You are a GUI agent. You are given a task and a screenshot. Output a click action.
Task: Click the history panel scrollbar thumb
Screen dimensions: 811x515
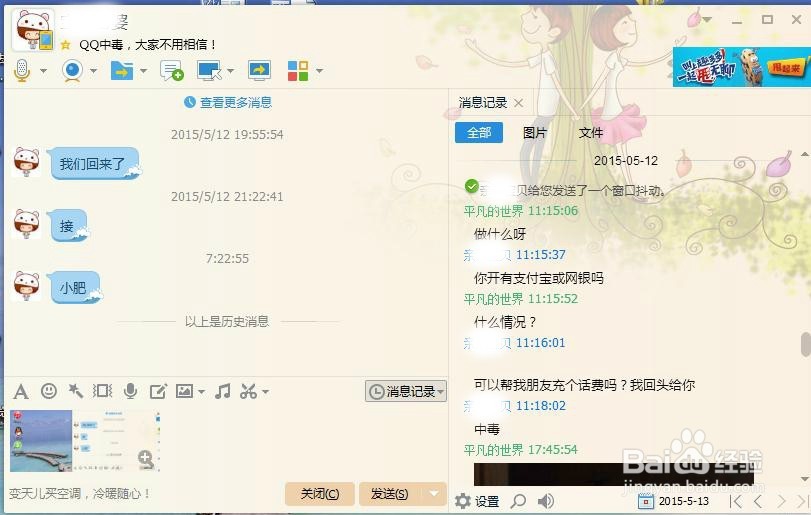[805, 344]
